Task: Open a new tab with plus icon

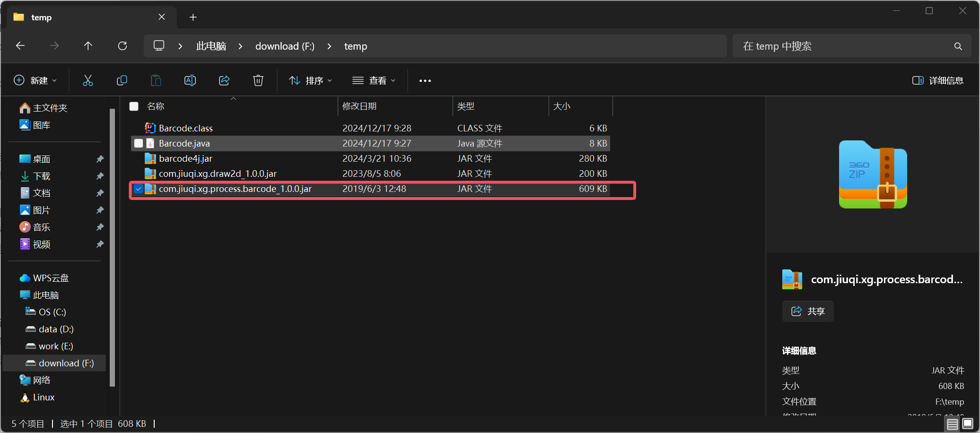Action: (193, 17)
